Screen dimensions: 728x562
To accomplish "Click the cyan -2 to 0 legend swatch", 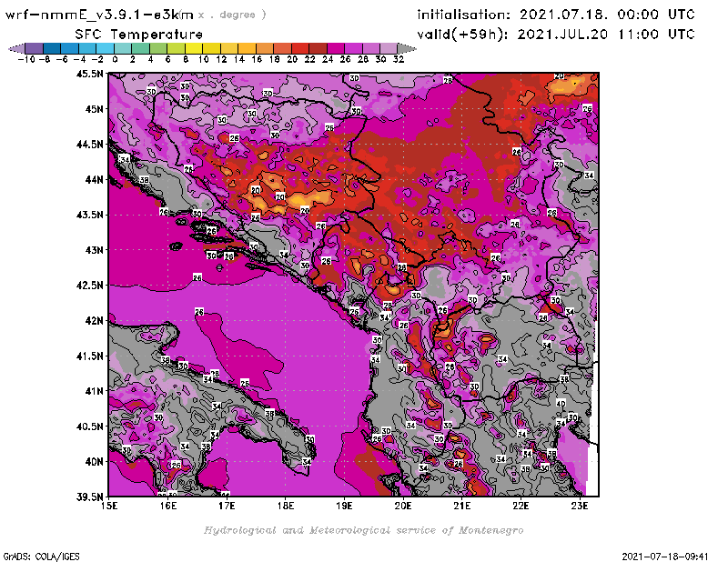I will point(106,48).
